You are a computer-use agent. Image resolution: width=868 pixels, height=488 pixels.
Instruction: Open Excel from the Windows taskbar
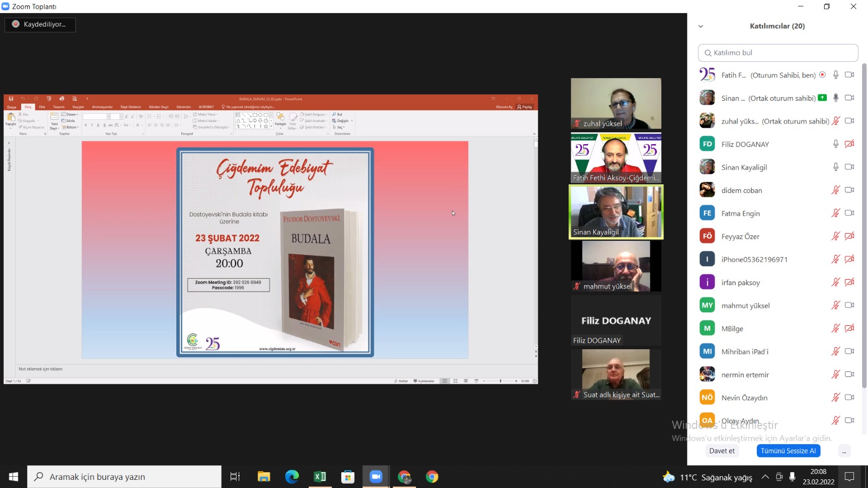coord(320,477)
